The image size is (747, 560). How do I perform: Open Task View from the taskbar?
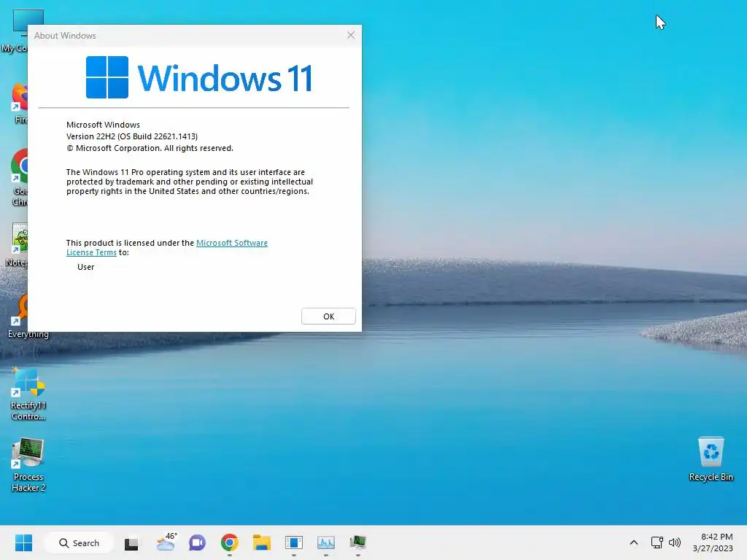click(131, 543)
